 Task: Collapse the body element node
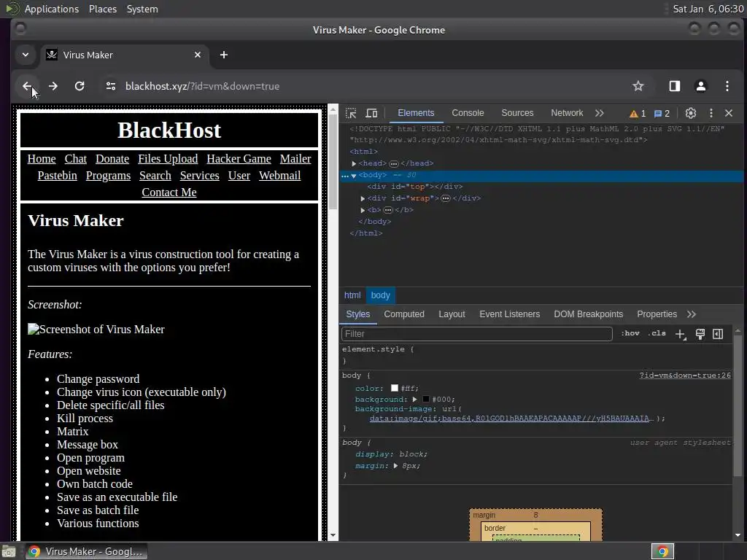(354, 176)
